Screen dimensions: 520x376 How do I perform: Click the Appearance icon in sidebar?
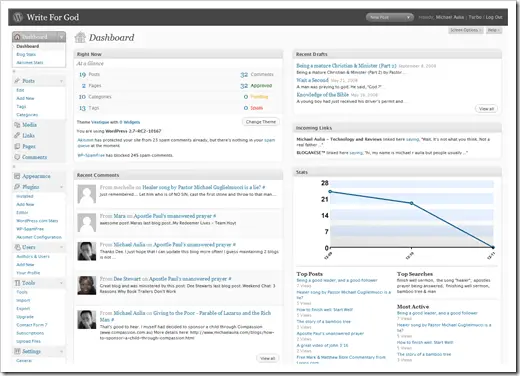pos(17,176)
